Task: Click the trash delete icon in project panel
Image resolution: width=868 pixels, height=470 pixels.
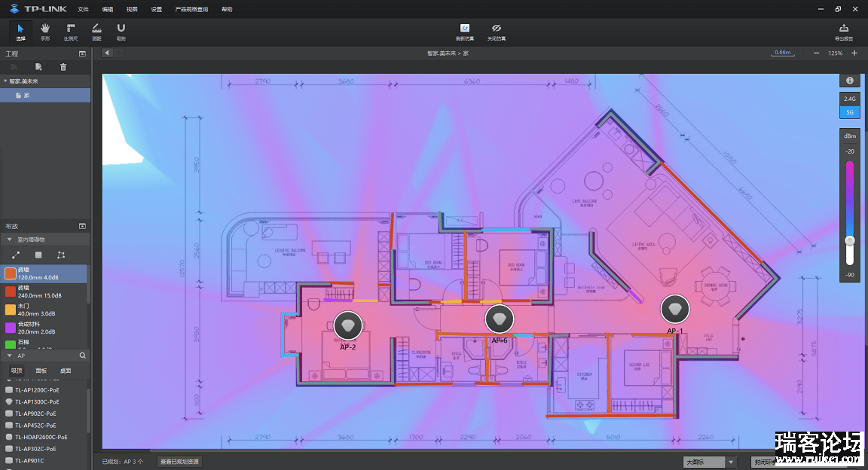Action: (63, 67)
